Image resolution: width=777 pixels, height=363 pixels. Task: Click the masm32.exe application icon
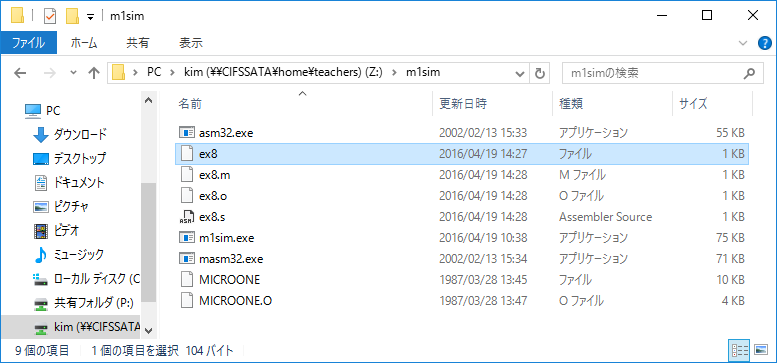[186, 259]
